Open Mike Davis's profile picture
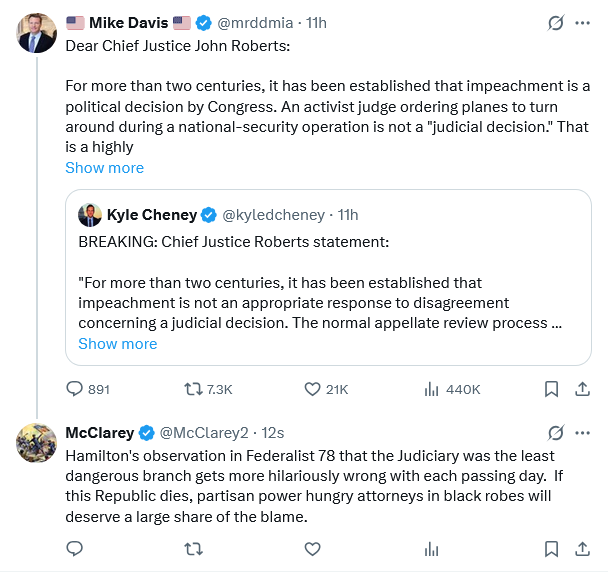 click(37, 33)
